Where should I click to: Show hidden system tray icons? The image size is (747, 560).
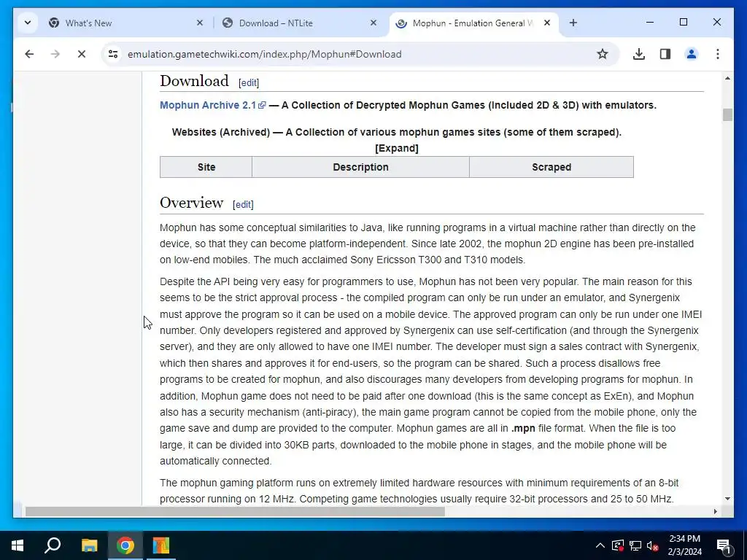click(600, 545)
